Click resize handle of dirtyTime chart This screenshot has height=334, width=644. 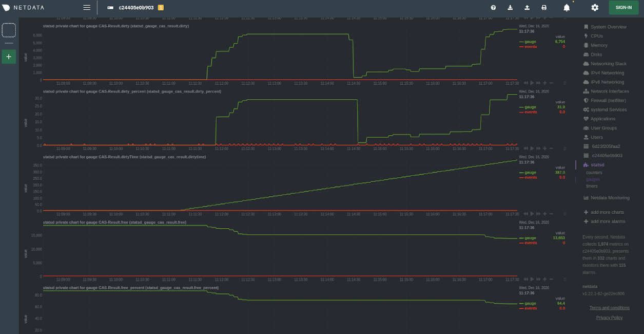[565, 214]
